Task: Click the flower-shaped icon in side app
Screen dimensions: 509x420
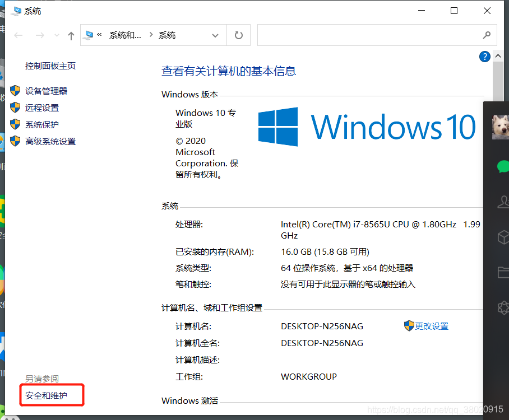Action: pos(503,307)
